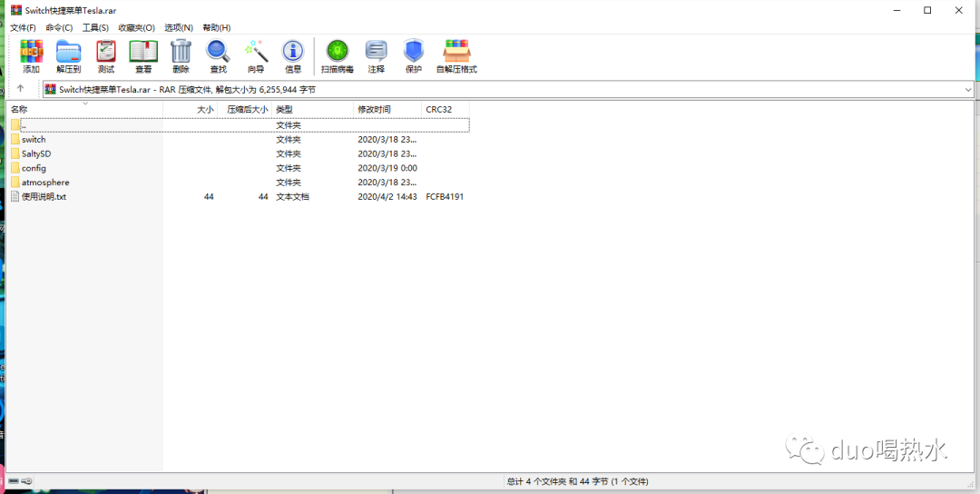This screenshot has height=494, width=980.
Task: Click the 添加 (Add) toolbar icon
Action: coord(31,51)
